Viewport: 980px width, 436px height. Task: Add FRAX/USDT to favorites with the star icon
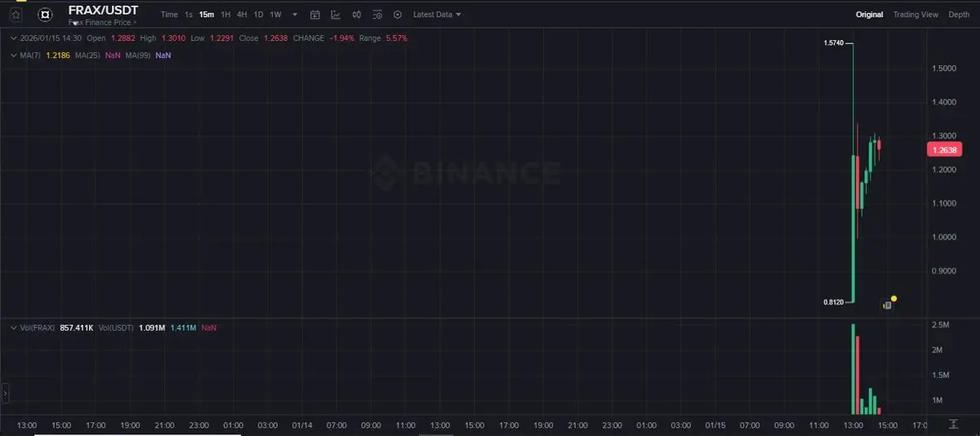tap(16, 14)
